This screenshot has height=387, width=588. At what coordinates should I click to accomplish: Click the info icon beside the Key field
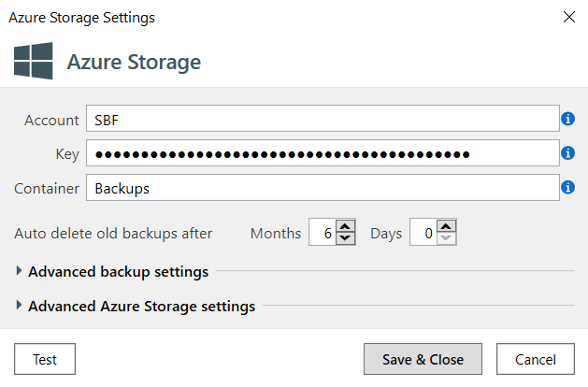coord(567,153)
